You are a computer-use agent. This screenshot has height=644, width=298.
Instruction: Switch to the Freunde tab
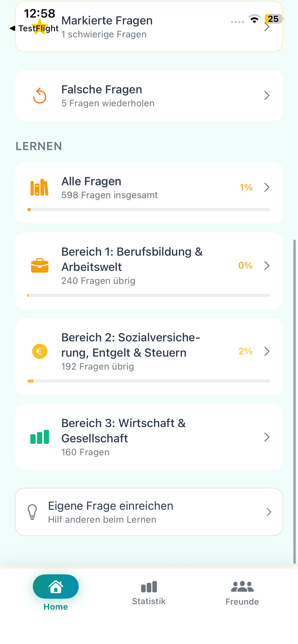pos(242,593)
